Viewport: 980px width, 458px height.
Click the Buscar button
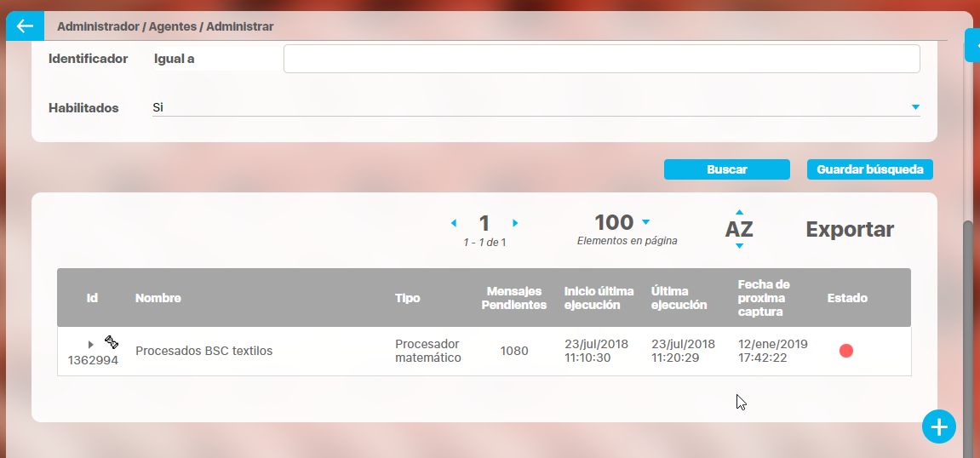[726, 169]
